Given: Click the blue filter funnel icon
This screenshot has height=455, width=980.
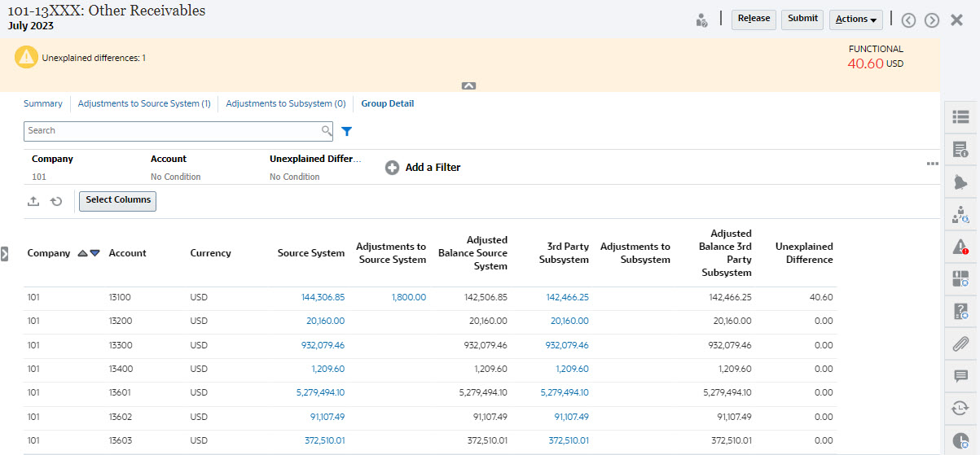Looking at the screenshot, I should point(346,131).
